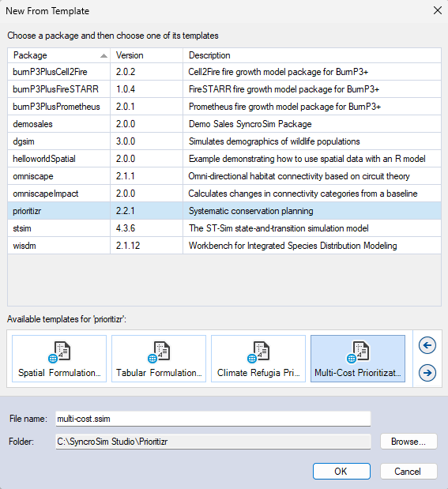Cancel the New From Template dialog
This screenshot has height=489, width=448.
[x=408, y=471]
